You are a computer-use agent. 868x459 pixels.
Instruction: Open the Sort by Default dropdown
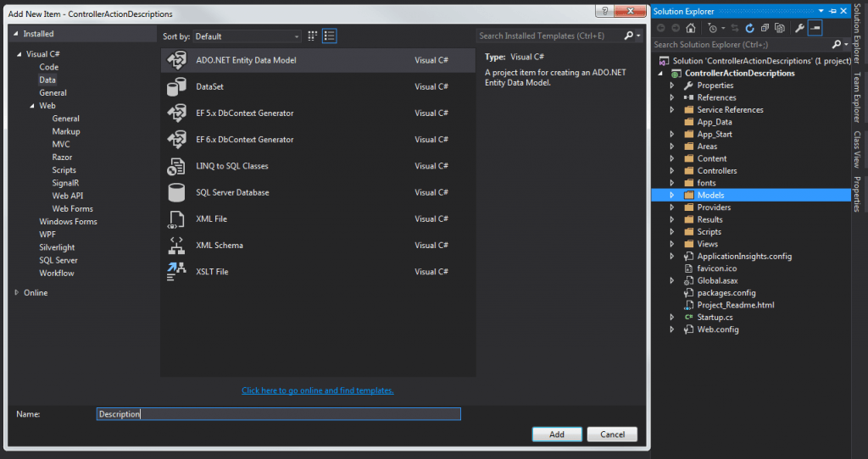click(x=247, y=36)
